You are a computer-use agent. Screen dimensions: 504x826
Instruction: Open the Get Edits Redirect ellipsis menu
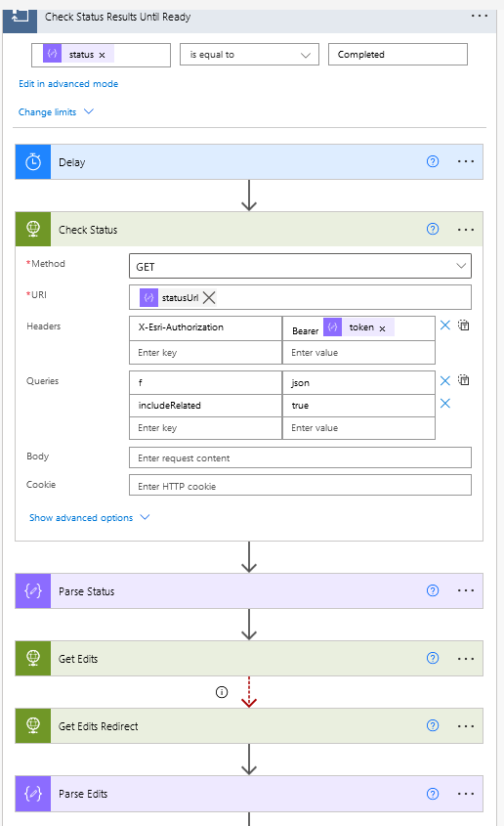(466, 726)
